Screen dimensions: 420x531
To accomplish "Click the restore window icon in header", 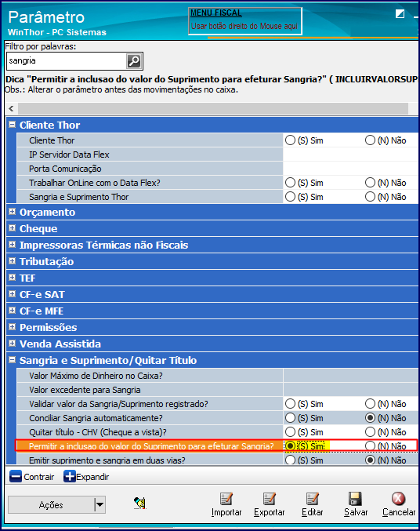I will coord(400,14).
